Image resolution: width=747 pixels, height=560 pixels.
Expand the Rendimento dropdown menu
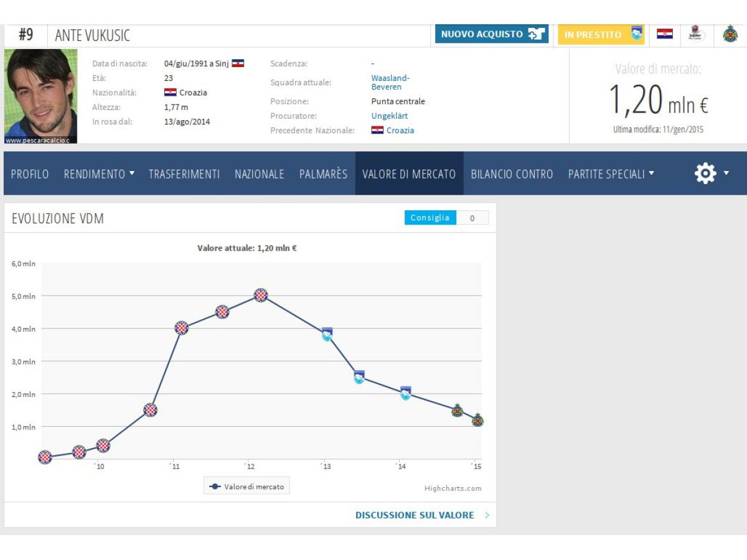pos(99,174)
